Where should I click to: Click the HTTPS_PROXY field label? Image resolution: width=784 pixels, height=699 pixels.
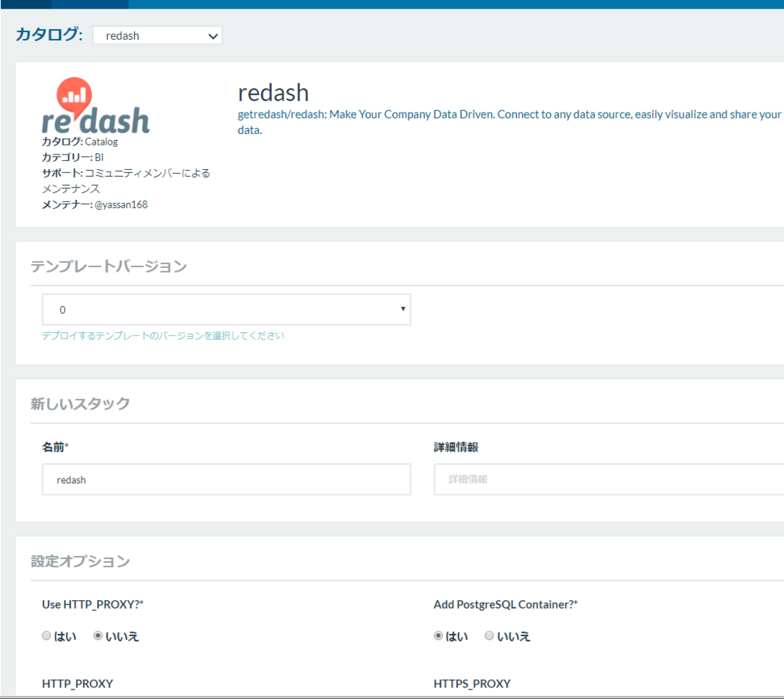coord(472,684)
